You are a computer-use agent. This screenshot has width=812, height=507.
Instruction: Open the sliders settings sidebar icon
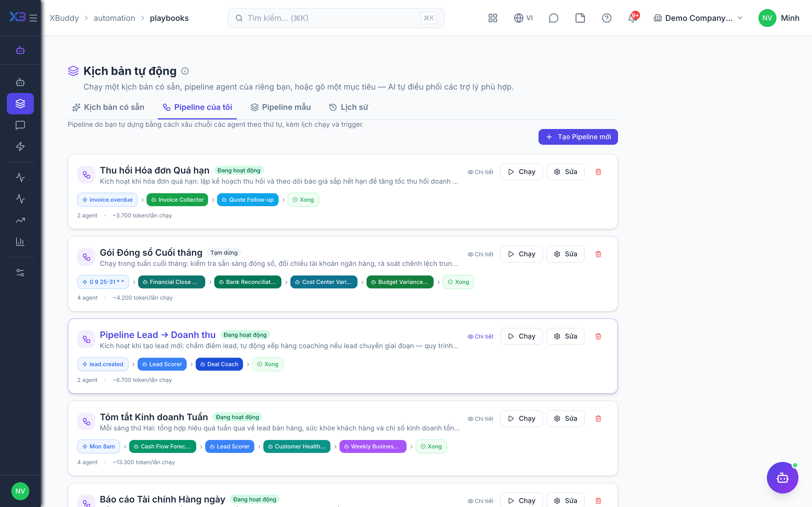pyautogui.click(x=20, y=273)
